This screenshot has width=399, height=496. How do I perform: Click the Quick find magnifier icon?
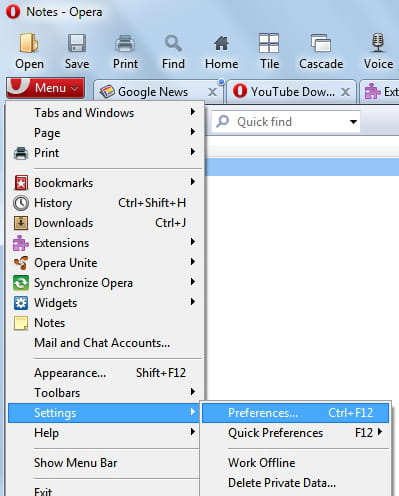(223, 122)
